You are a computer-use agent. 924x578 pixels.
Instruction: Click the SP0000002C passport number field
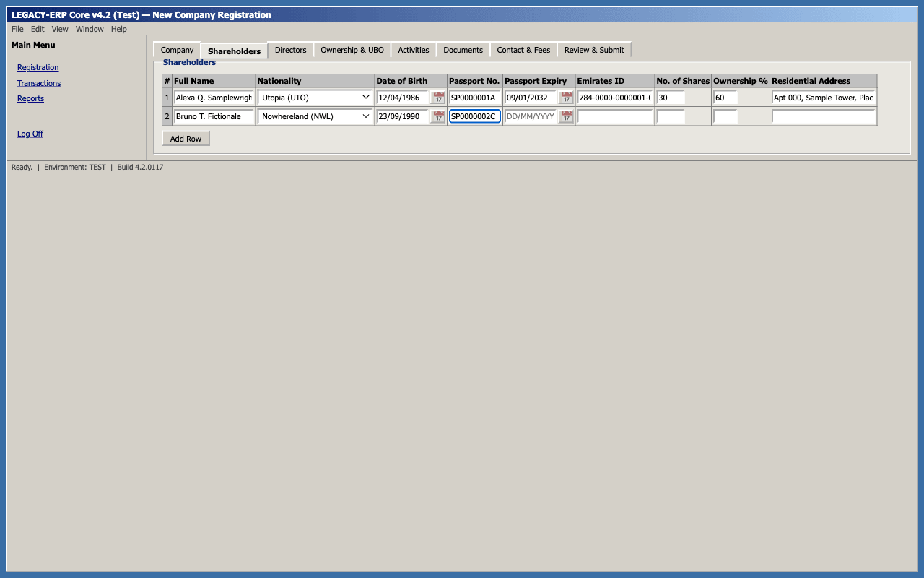pyautogui.click(x=475, y=116)
